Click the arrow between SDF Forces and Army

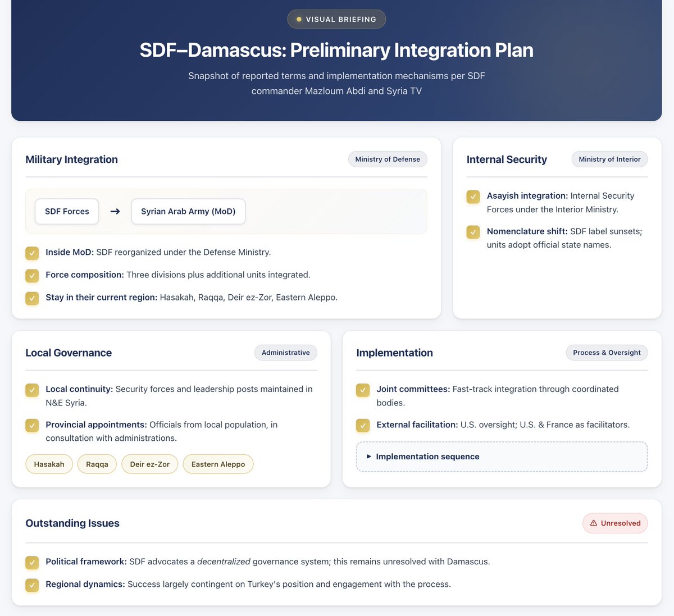[115, 212]
